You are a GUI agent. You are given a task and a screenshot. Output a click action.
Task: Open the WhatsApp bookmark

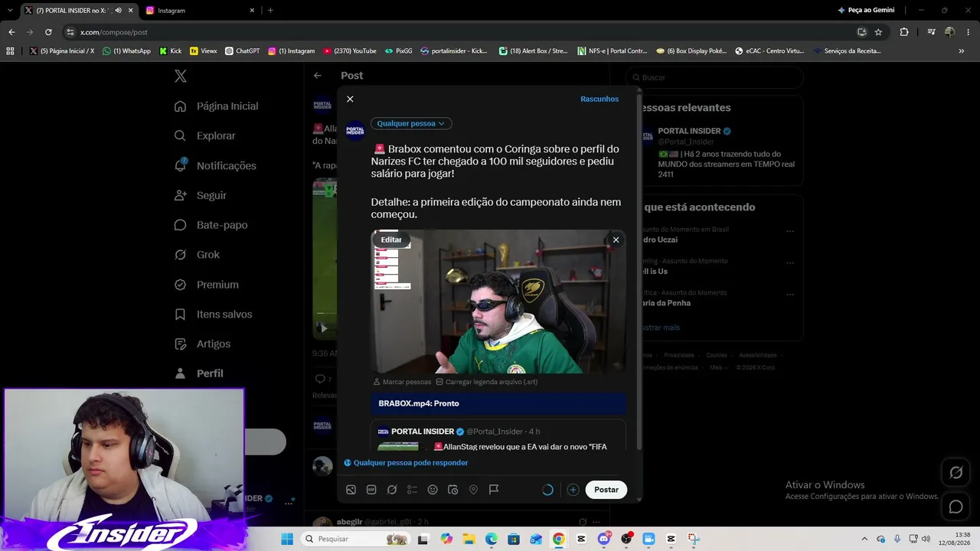(127, 51)
